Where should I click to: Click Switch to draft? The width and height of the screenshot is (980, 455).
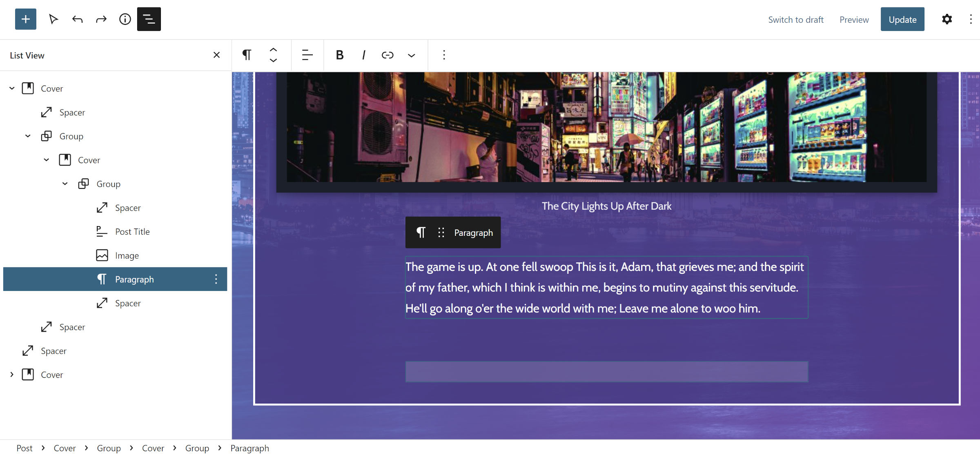(795, 19)
